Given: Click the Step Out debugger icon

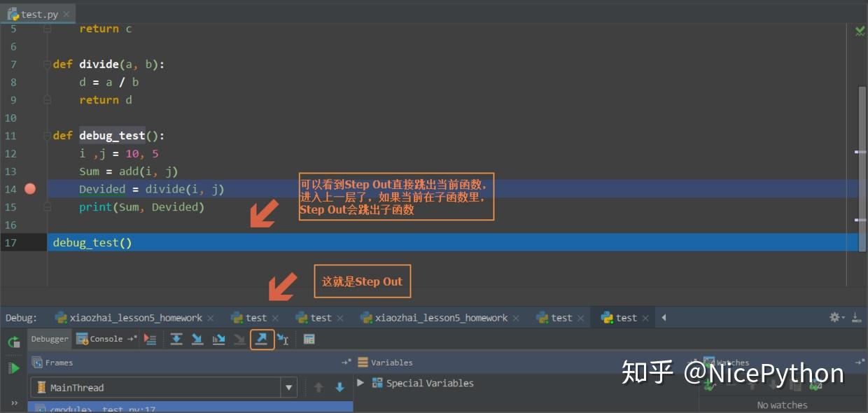Looking at the screenshot, I should [262, 339].
